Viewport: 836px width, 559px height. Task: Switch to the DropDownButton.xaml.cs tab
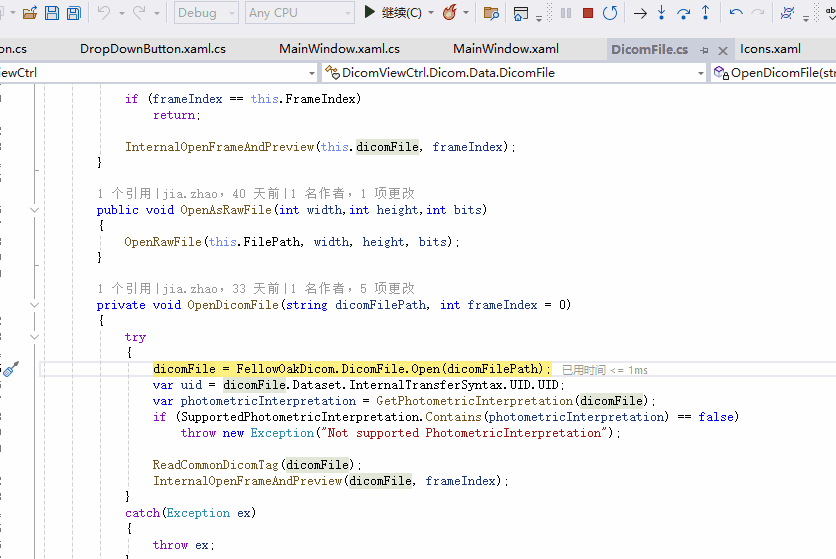pos(153,49)
